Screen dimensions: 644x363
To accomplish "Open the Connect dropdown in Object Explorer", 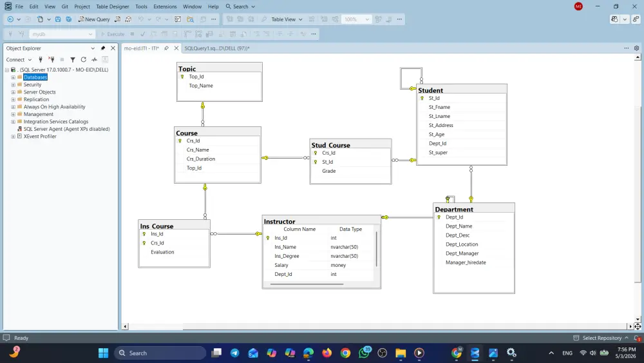I will click(x=19, y=59).
